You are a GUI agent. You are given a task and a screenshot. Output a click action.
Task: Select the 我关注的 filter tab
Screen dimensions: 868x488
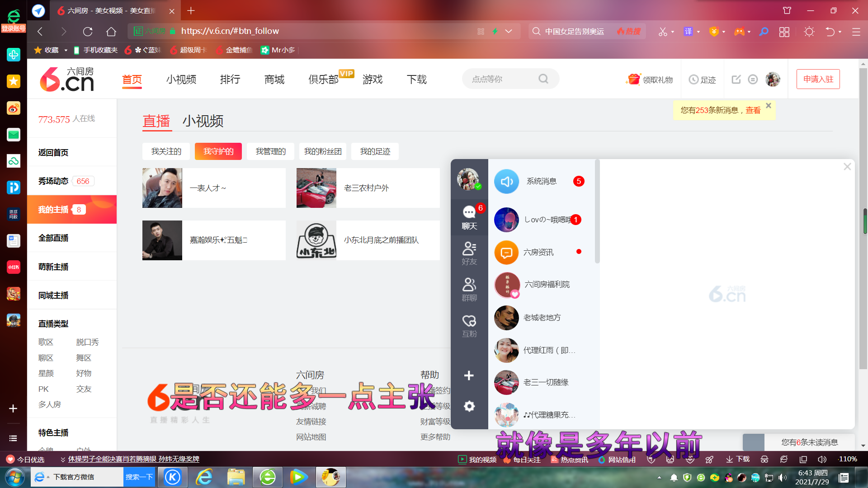coord(166,151)
